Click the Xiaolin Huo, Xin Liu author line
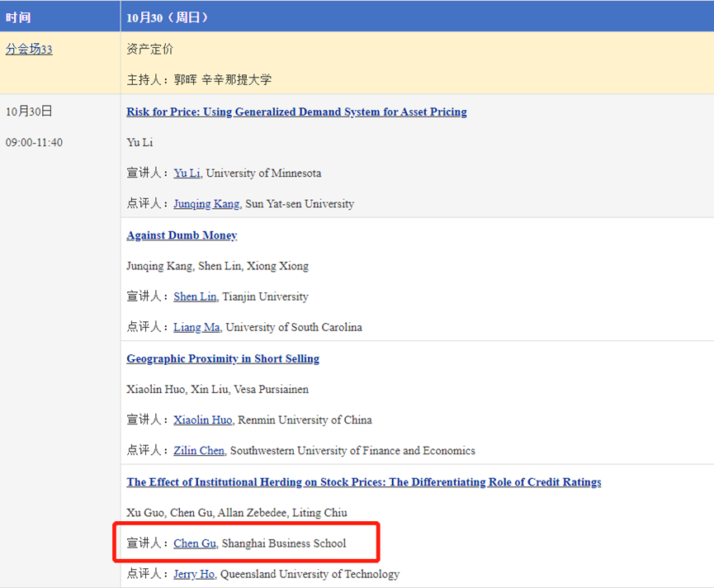Image resolution: width=714 pixels, height=588 pixels. pyautogui.click(x=217, y=389)
